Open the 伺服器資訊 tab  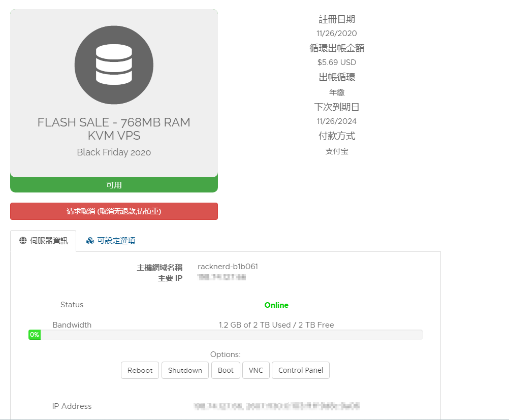(43, 241)
